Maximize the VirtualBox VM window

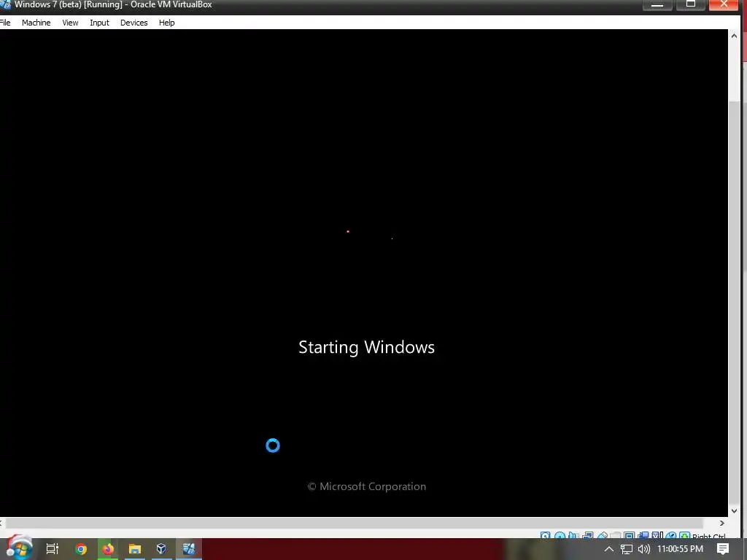pyautogui.click(x=691, y=4)
